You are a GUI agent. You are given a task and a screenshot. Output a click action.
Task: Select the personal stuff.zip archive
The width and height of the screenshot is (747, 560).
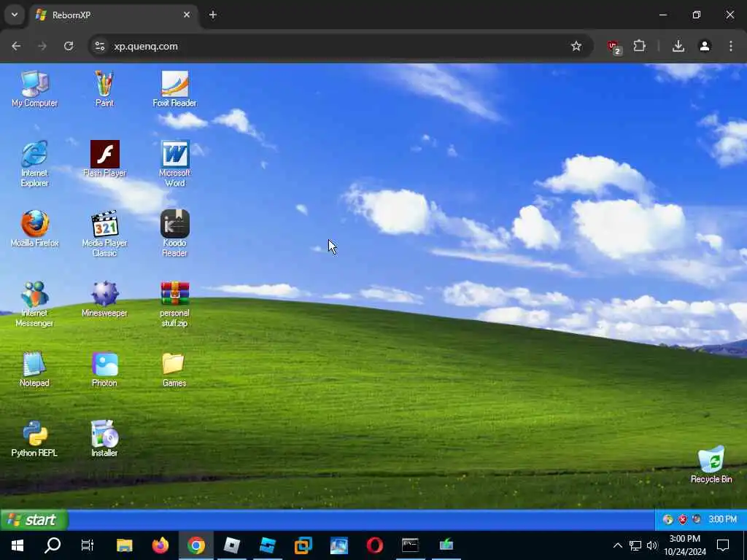point(174,303)
